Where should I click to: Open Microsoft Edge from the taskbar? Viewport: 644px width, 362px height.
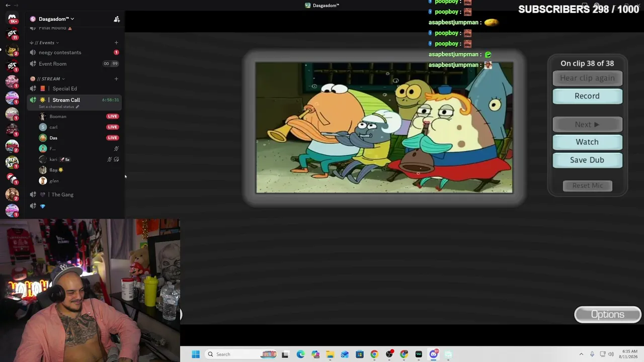300,354
